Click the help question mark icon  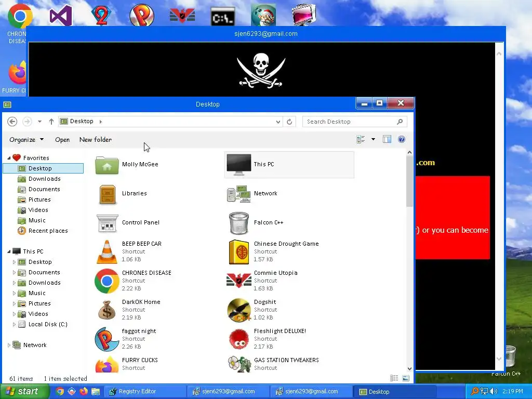[402, 139]
